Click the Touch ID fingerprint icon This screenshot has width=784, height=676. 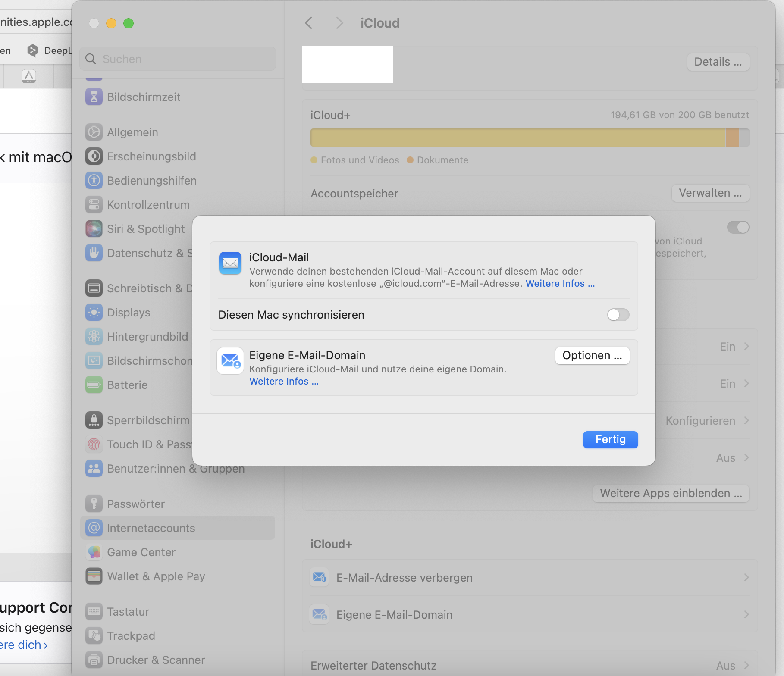coord(94,444)
